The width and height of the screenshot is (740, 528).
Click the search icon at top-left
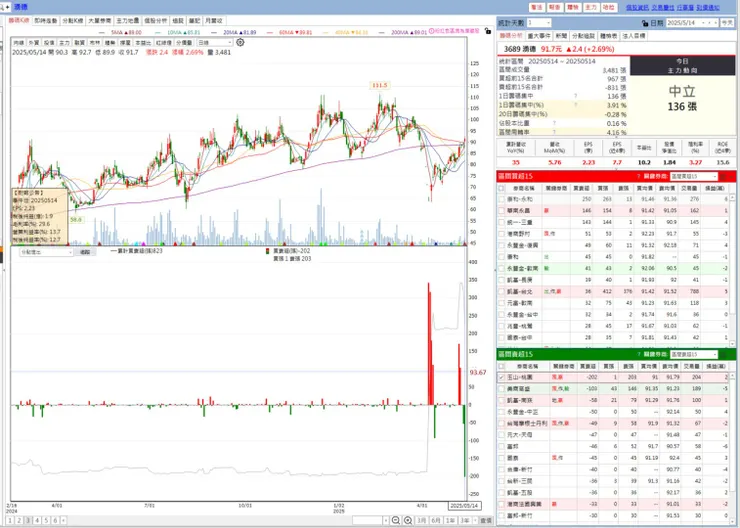tap(2, 7)
